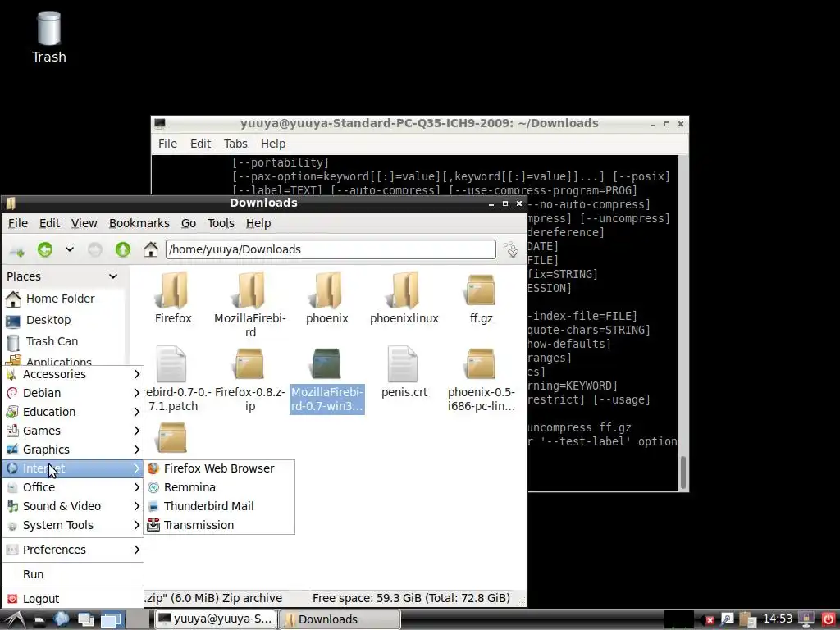Open the history dropdown next to back arrow

(x=70, y=249)
